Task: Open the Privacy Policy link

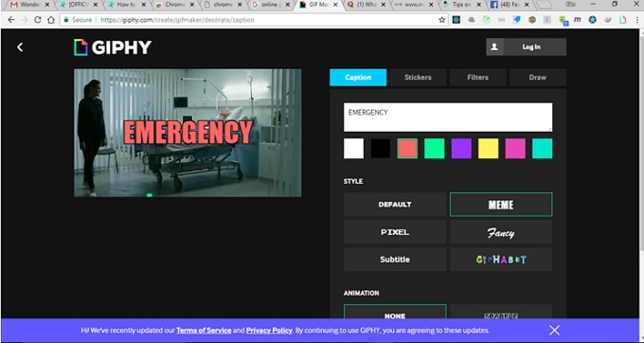Action: (269, 331)
